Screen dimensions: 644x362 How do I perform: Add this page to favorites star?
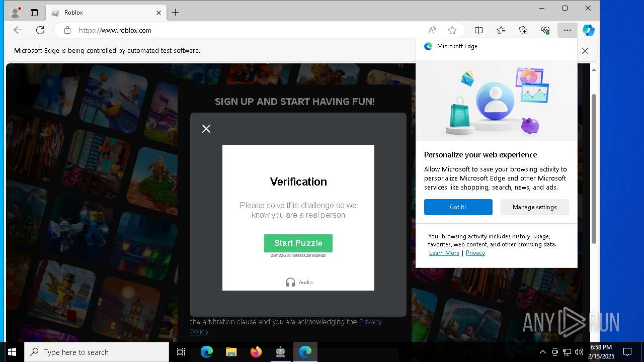pos(452,30)
